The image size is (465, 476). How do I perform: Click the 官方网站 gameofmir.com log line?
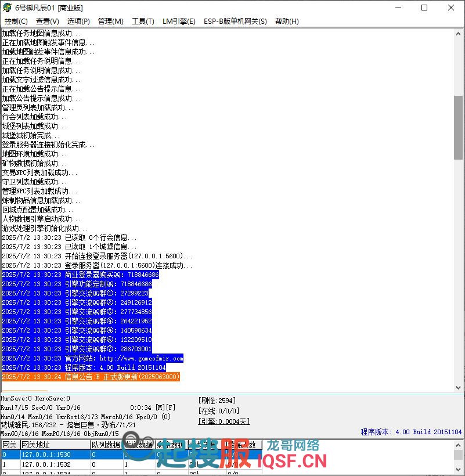pyautogui.click(x=93, y=359)
